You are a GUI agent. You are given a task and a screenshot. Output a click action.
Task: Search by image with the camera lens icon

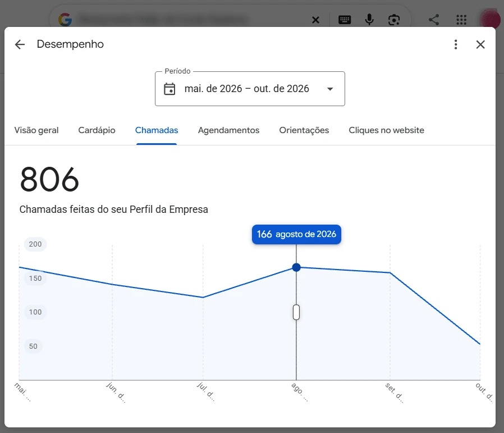pyautogui.click(x=394, y=20)
